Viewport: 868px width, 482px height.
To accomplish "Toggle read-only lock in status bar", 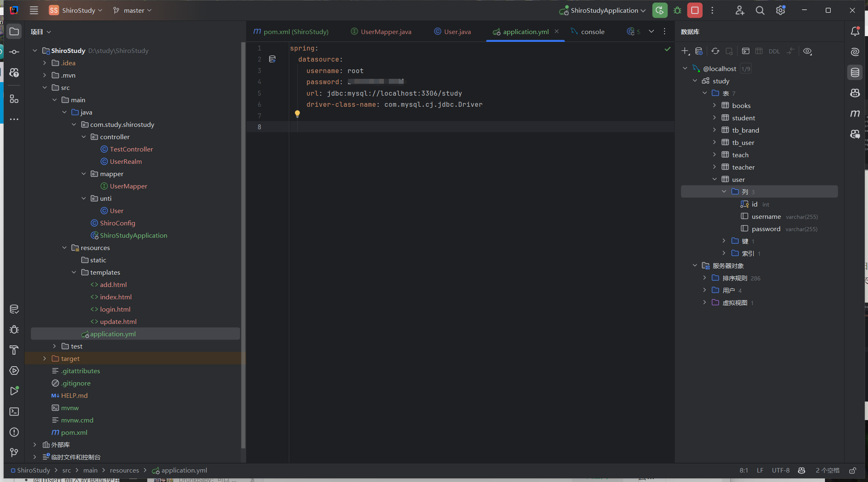I will pos(852,471).
